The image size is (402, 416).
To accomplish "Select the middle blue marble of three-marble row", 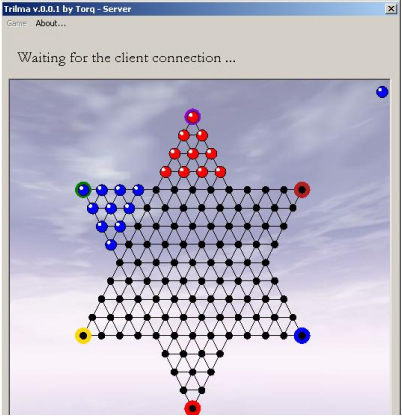I will tap(111, 208).
